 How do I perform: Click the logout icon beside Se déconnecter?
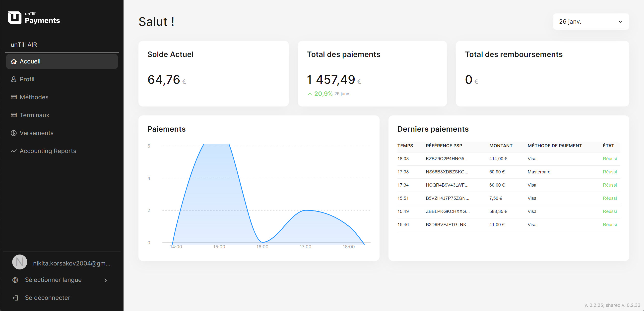coord(15,298)
